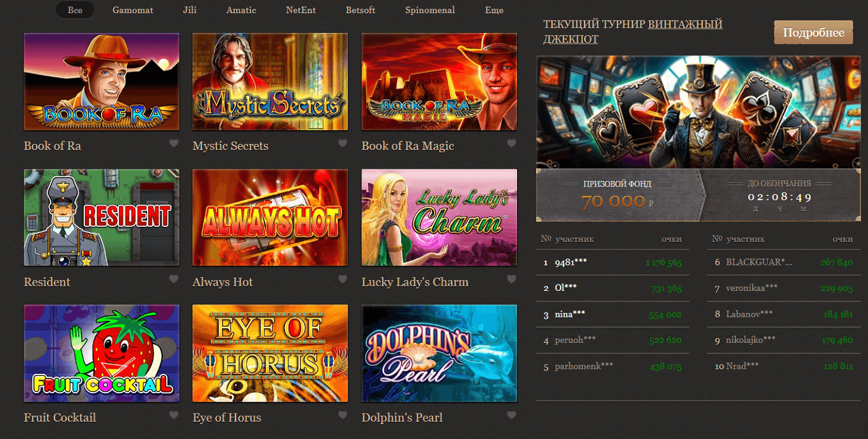The height and width of the screenshot is (439, 868).
Task: Filter games by Amatic provider
Action: click(241, 10)
